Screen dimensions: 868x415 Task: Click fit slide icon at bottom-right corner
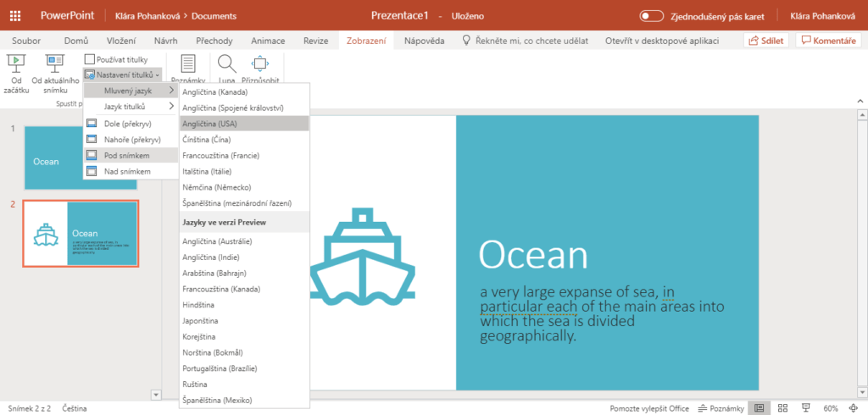point(854,408)
